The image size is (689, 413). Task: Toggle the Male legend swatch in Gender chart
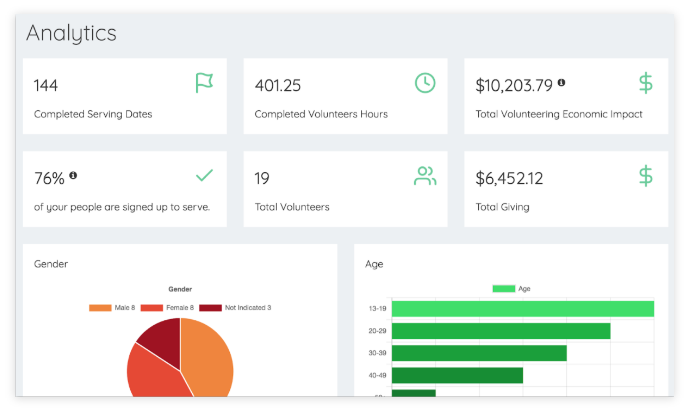tap(100, 308)
